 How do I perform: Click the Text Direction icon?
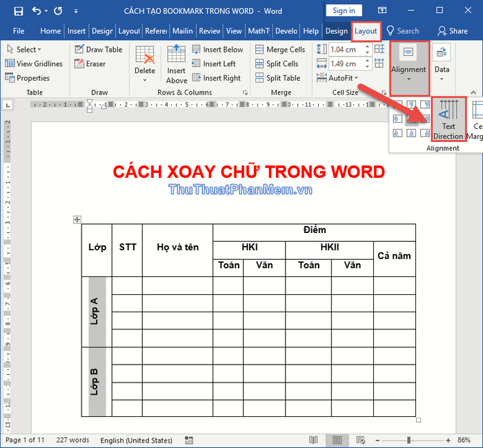448,110
